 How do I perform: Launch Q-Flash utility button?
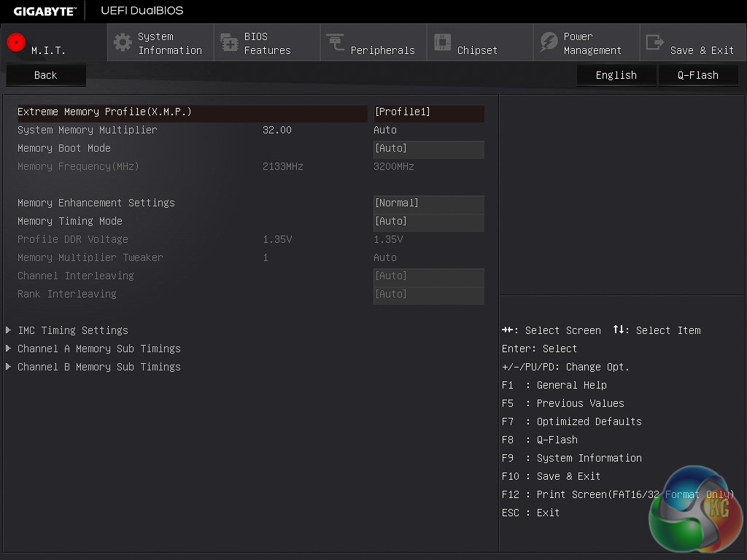pyautogui.click(x=697, y=75)
